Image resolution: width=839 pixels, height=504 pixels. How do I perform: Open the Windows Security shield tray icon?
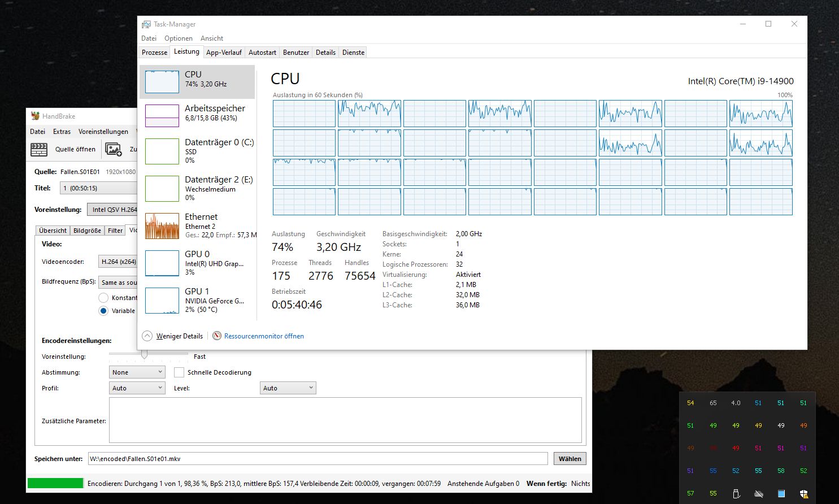pos(803,493)
